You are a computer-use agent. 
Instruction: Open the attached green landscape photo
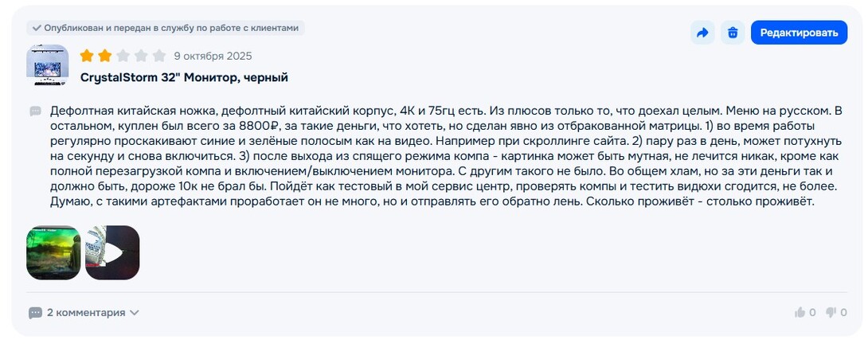[53, 252]
